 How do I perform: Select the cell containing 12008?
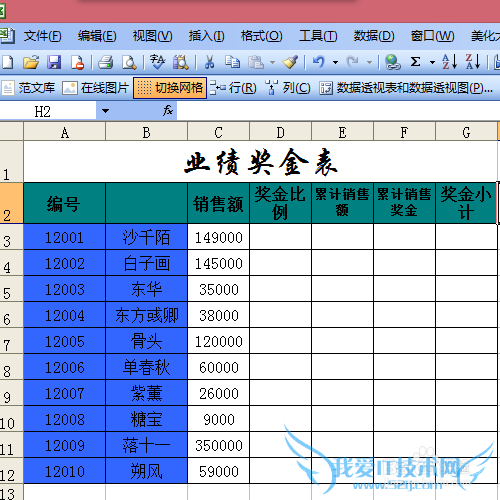click(64, 419)
